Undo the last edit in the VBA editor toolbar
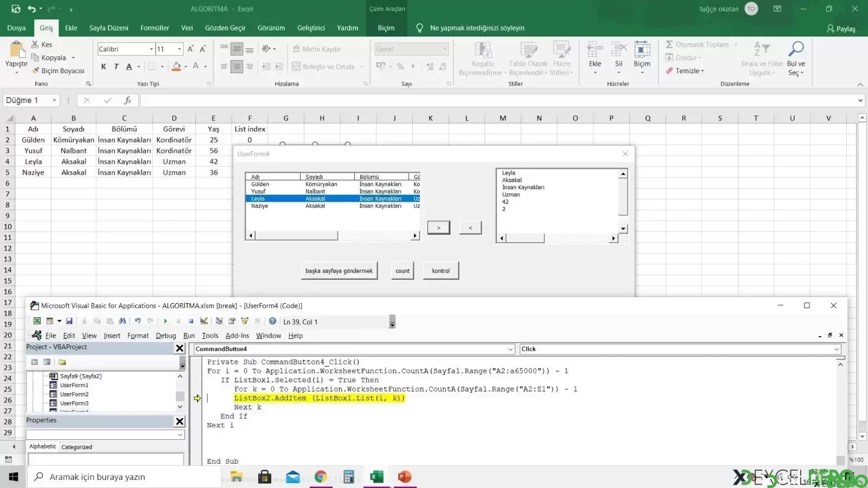 click(138, 321)
